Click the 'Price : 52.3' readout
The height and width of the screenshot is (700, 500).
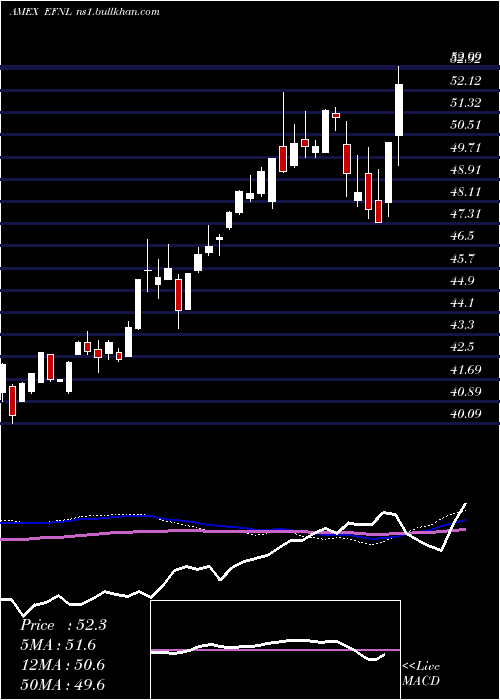point(63,625)
